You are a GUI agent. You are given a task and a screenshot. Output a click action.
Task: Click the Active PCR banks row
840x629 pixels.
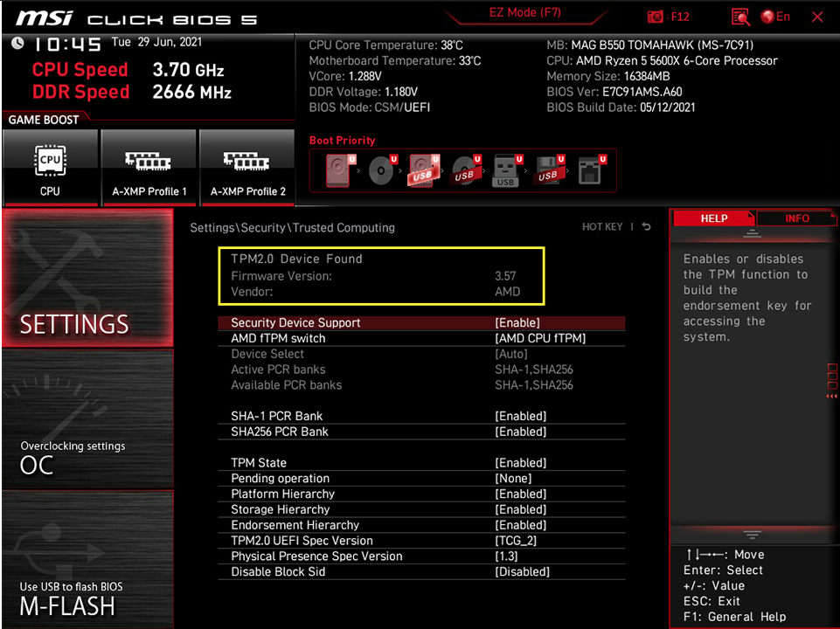click(421, 370)
